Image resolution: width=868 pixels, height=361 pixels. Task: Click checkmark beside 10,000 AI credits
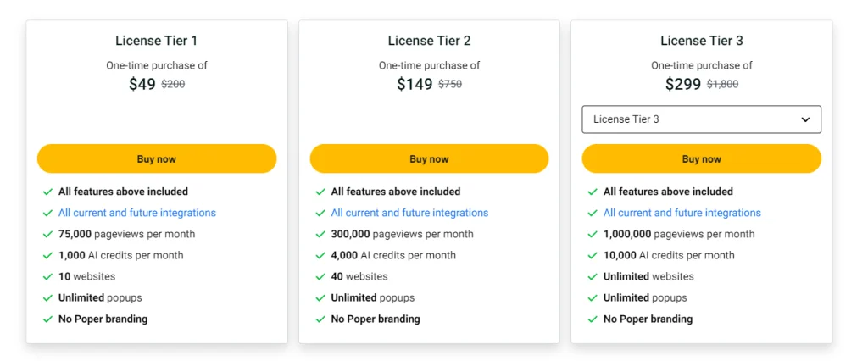(593, 256)
